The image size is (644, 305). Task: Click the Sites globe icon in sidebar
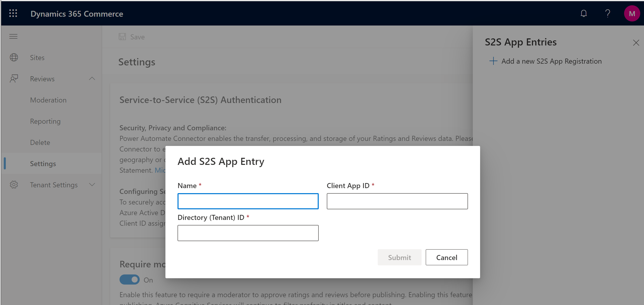click(x=14, y=57)
